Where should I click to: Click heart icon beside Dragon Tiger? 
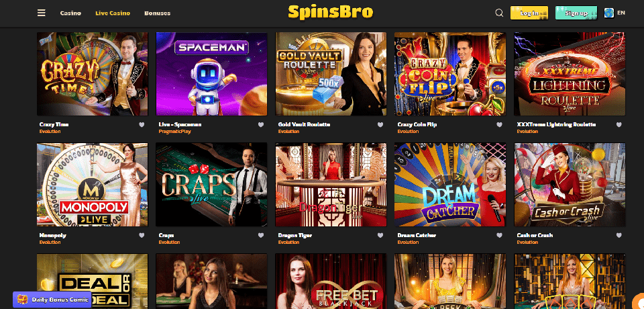[x=380, y=235]
